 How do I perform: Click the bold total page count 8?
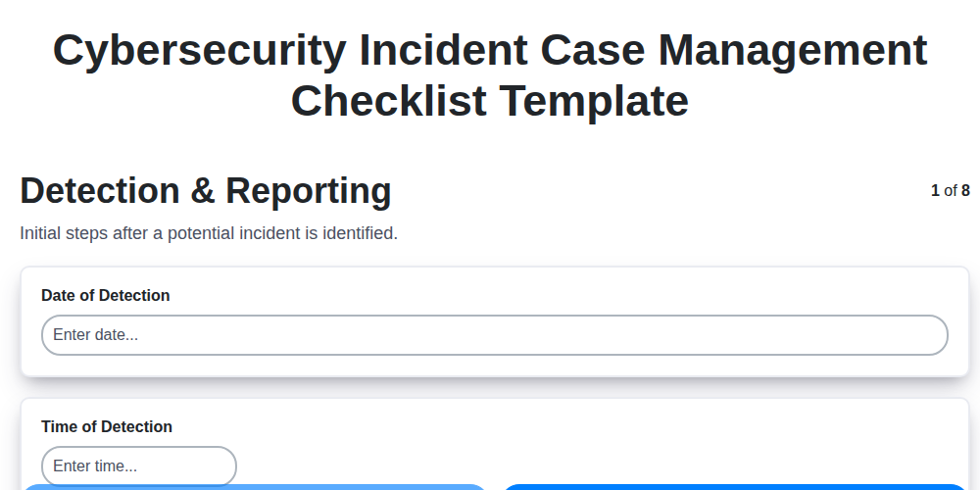click(965, 191)
